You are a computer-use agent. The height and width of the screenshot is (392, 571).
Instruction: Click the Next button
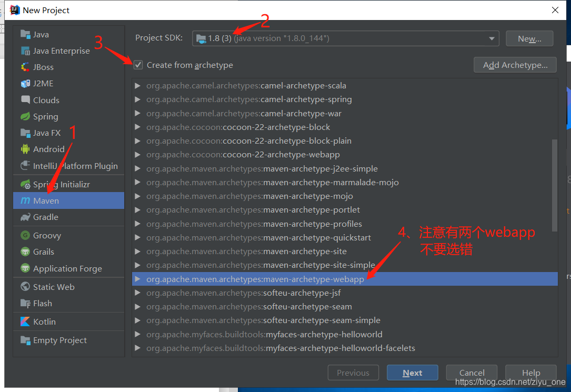[x=412, y=373]
